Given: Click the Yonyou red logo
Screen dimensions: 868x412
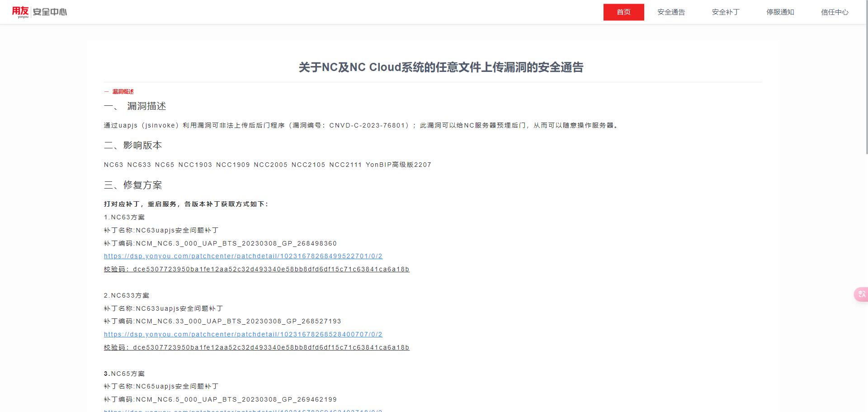Looking at the screenshot, I should point(20,12).
